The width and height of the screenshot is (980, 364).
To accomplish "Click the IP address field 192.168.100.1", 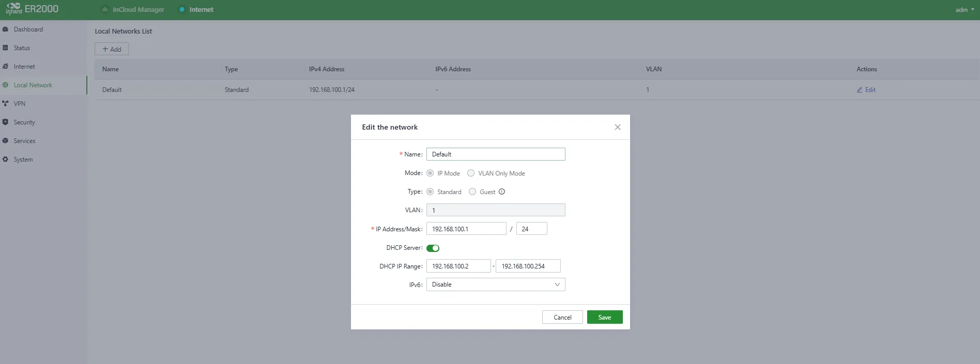I will (x=466, y=229).
